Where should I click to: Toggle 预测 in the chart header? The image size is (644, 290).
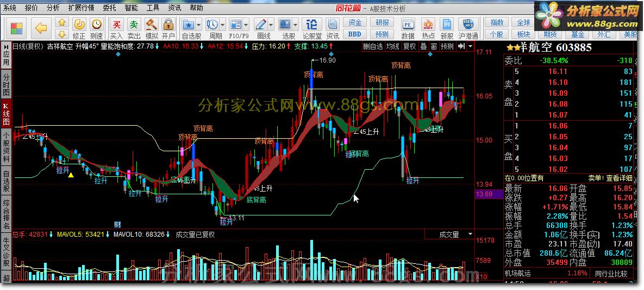coord(447,46)
